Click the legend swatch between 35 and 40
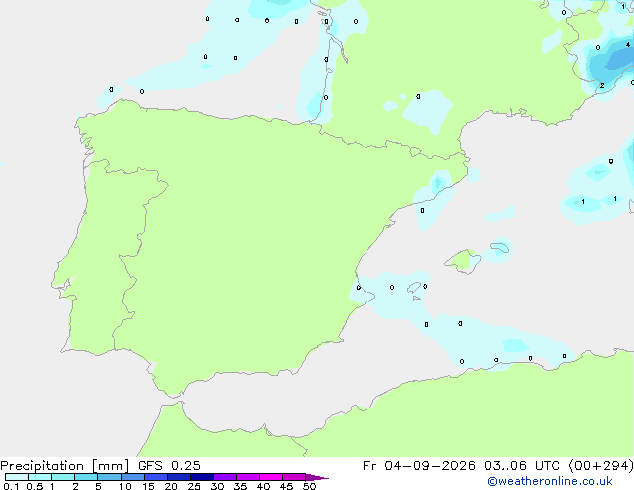This screenshot has height=490, width=634. coord(248,477)
